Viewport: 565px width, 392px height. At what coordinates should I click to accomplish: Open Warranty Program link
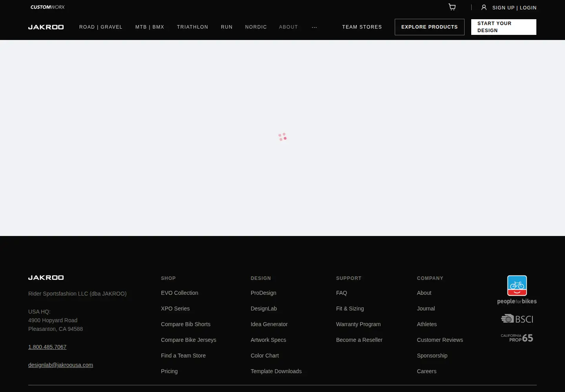[359, 324]
